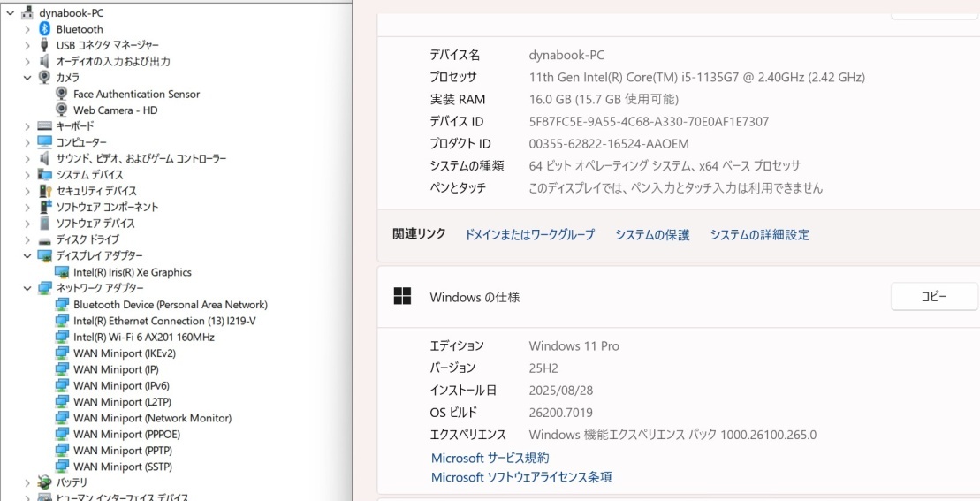Open the ドメインまたはワークグループ link

(529, 235)
